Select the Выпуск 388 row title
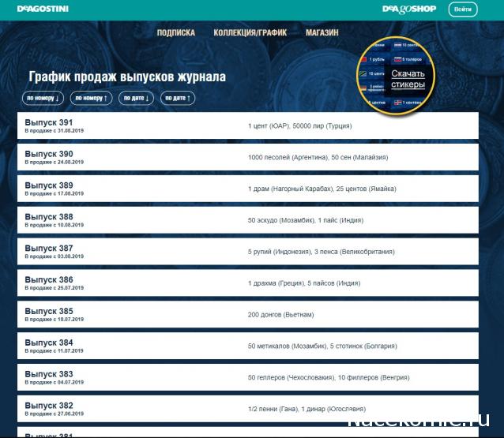 (x=49, y=217)
